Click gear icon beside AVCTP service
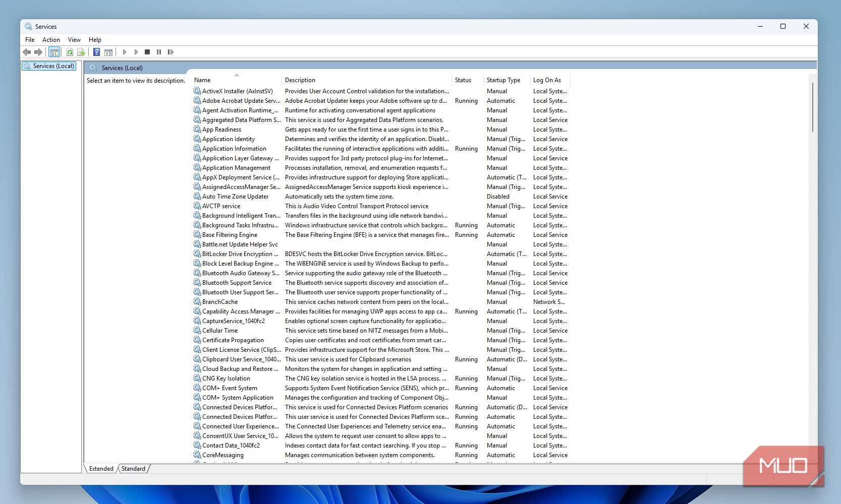The image size is (841, 504). [197, 206]
